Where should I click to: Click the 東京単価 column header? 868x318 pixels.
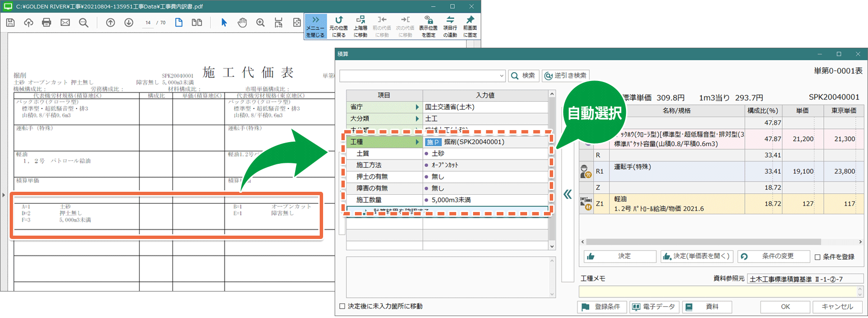[843, 111]
